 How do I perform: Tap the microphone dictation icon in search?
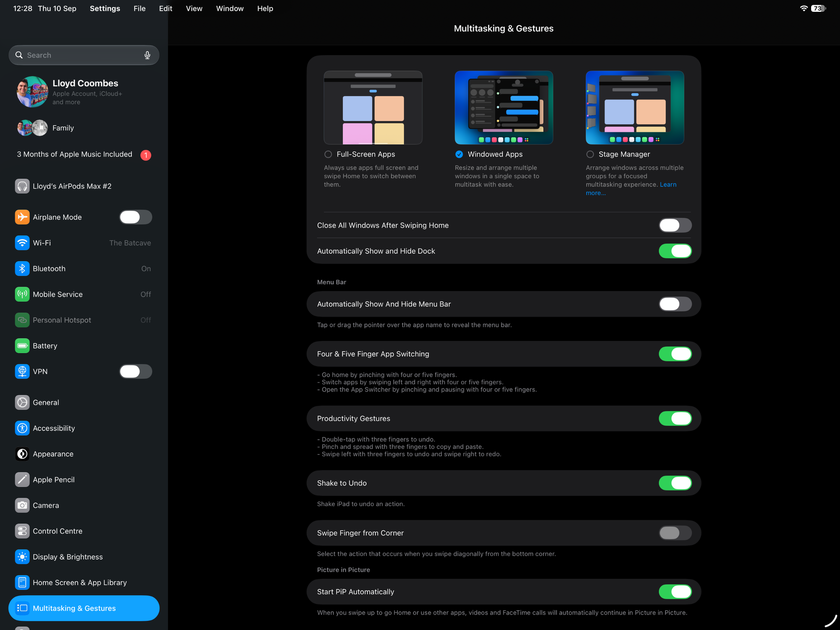[147, 55]
